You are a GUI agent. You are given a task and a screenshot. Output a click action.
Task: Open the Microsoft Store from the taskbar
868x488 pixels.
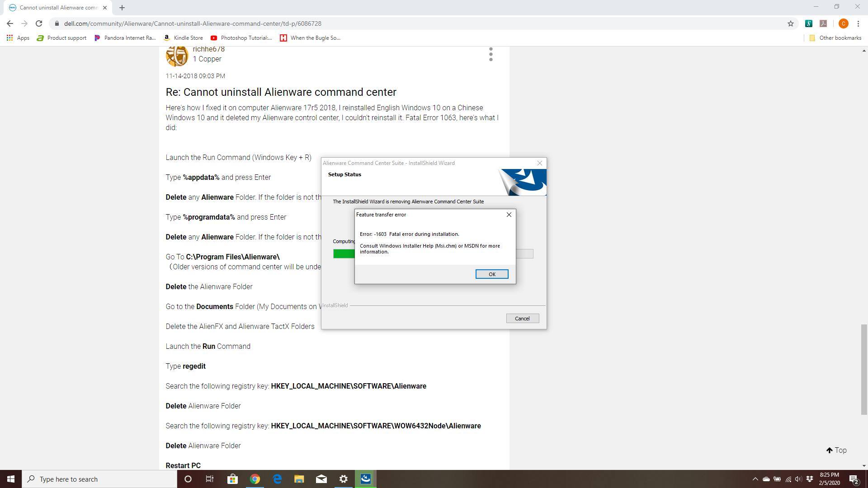(232, 479)
